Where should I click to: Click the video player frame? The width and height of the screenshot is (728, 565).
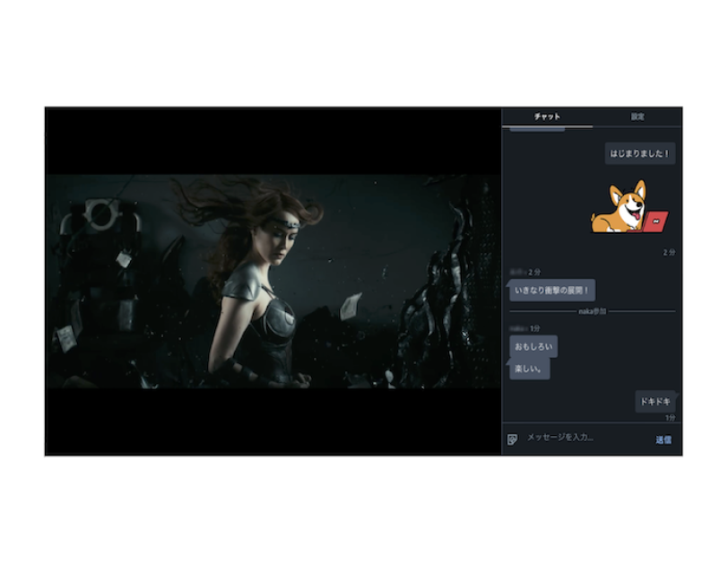[273, 282]
